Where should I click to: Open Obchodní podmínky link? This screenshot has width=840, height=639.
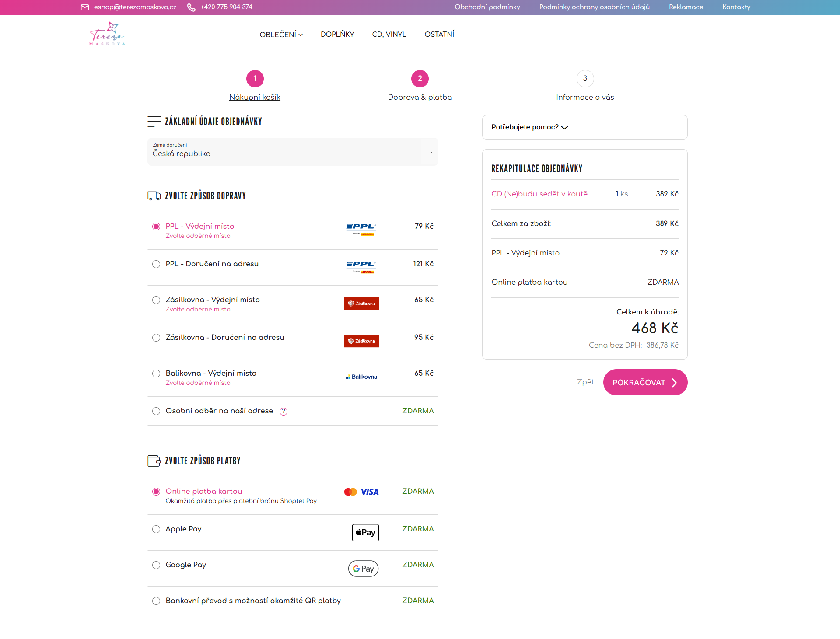[x=487, y=7]
